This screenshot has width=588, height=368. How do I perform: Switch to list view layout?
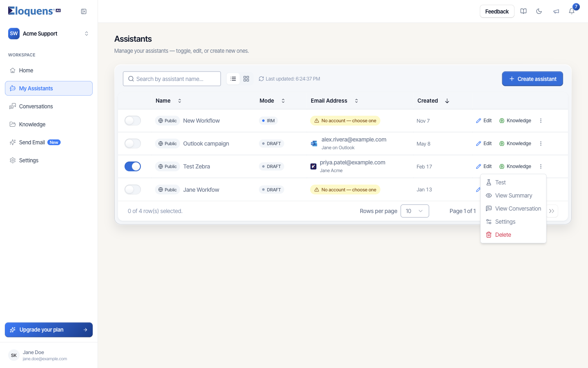[x=233, y=79]
